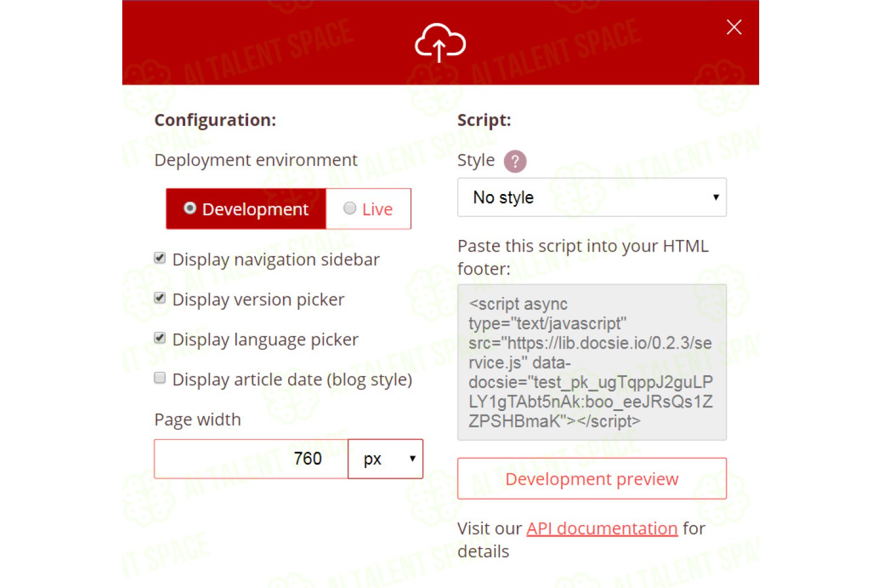Image resolution: width=882 pixels, height=588 pixels.
Task: Click the "Paste this script into your HTML footer:" text
Action: click(x=583, y=257)
